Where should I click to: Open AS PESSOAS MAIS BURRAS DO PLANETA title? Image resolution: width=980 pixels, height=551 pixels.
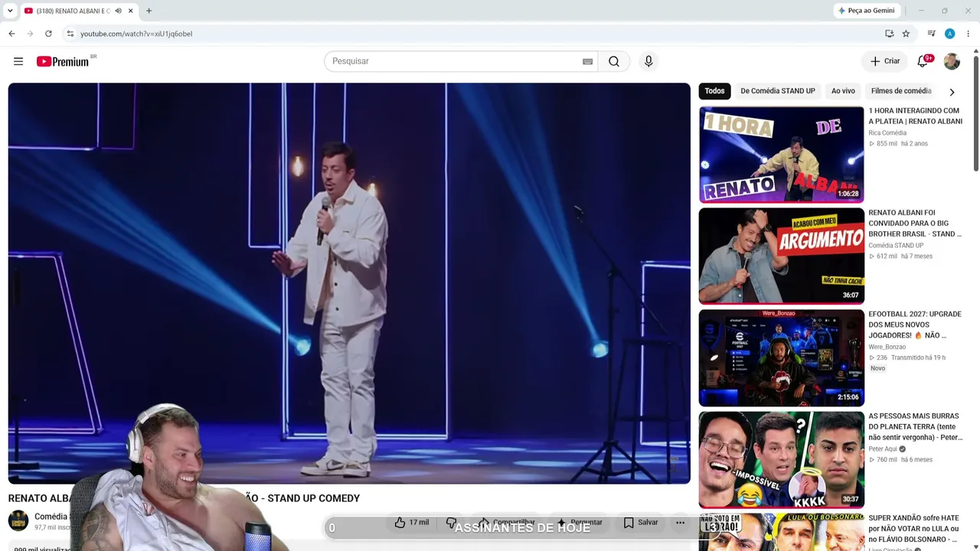915,427
